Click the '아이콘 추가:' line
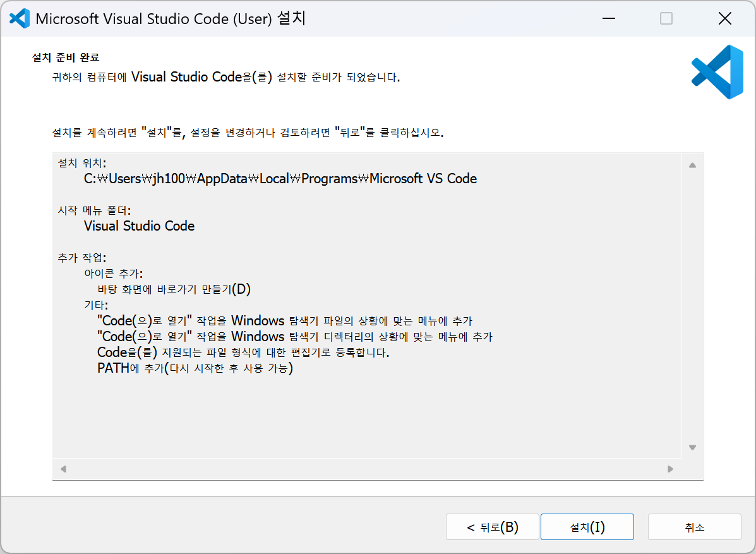Screen dimensions: 756x554 coord(113,274)
